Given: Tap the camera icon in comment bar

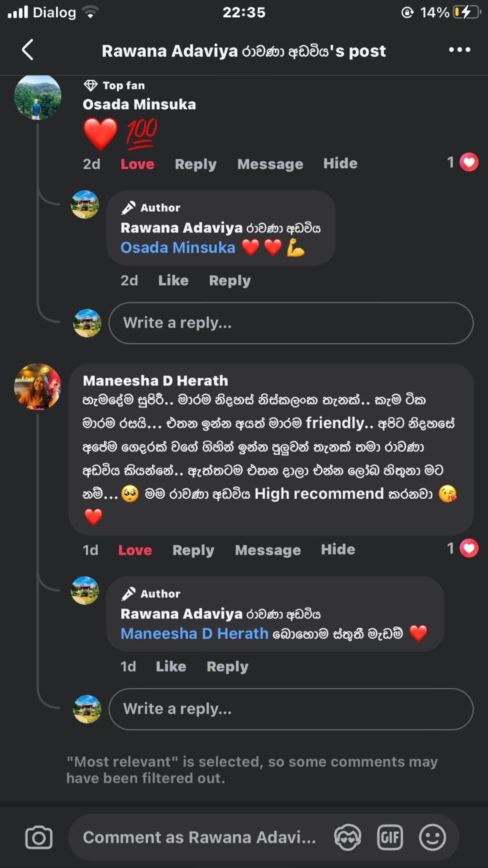Looking at the screenshot, I should [x=39, y=837].
